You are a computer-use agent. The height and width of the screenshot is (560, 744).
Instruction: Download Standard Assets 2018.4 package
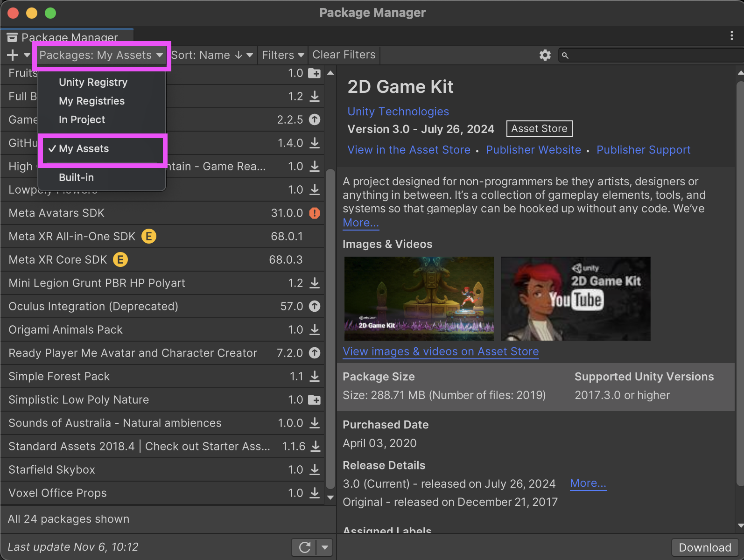pyautogui.click(x=316, y=446)
